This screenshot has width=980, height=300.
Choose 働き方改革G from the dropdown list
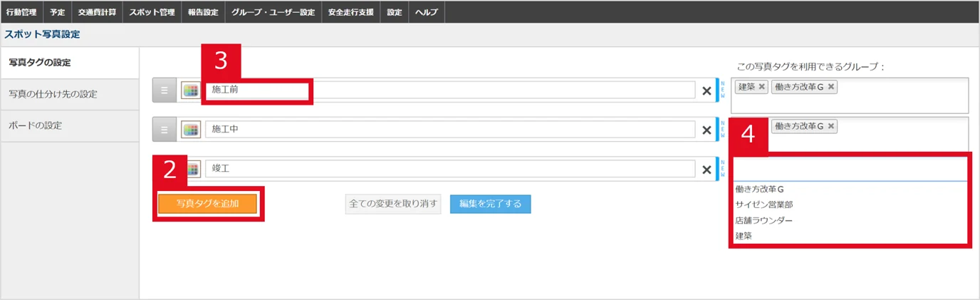pyautogui.click(x=850, y=189)
